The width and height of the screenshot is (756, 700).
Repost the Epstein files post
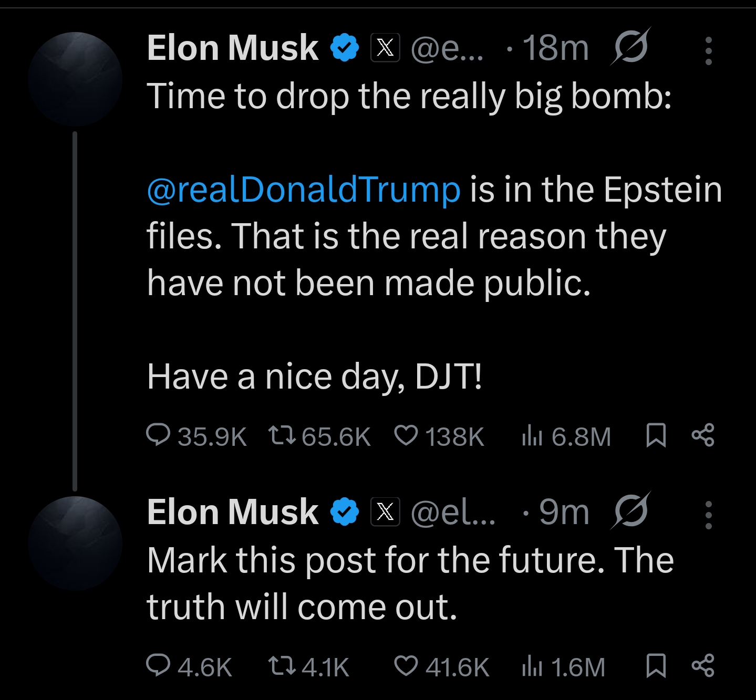[x=282, y=435]
